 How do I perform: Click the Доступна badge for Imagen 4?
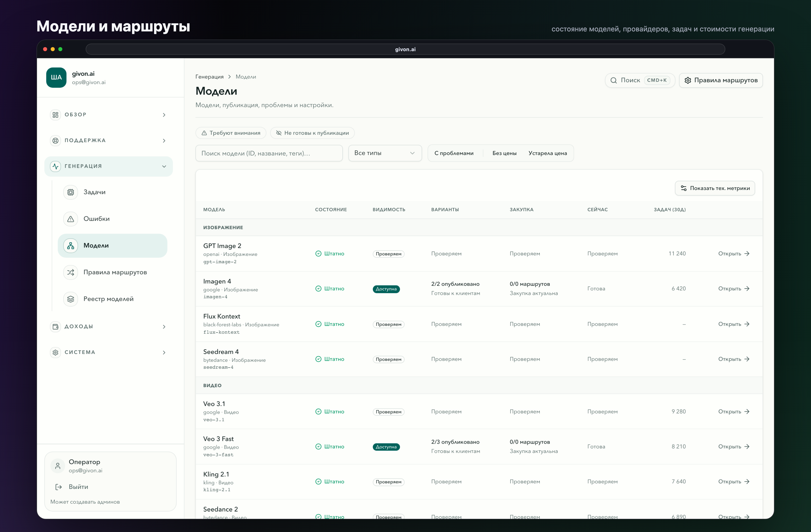click(x=386, y=289)
